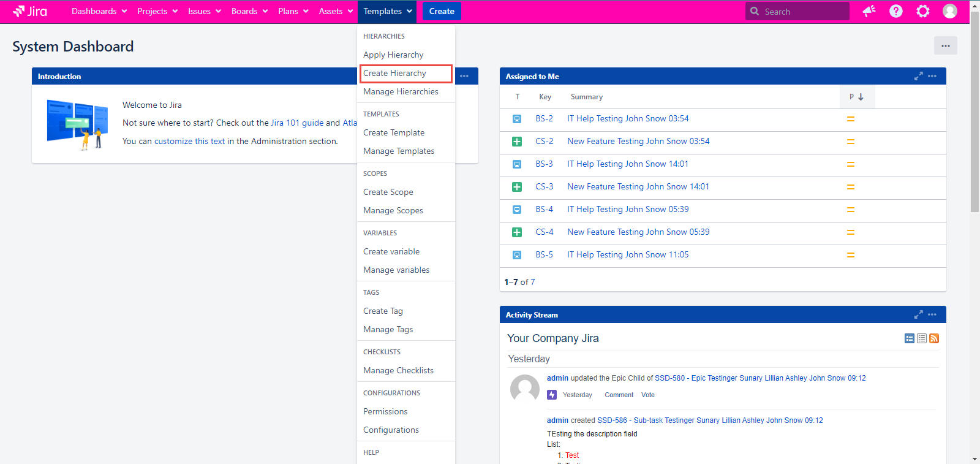Viewport: 980px width, 464px height.
Task: Expand the Boards dropdown
Action: [x=249, y=11]
